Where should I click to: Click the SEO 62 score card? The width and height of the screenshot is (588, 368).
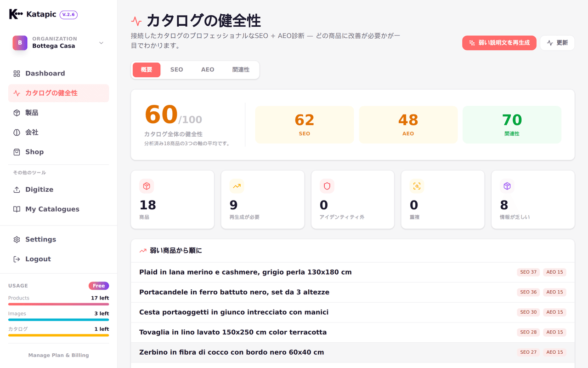305,125
